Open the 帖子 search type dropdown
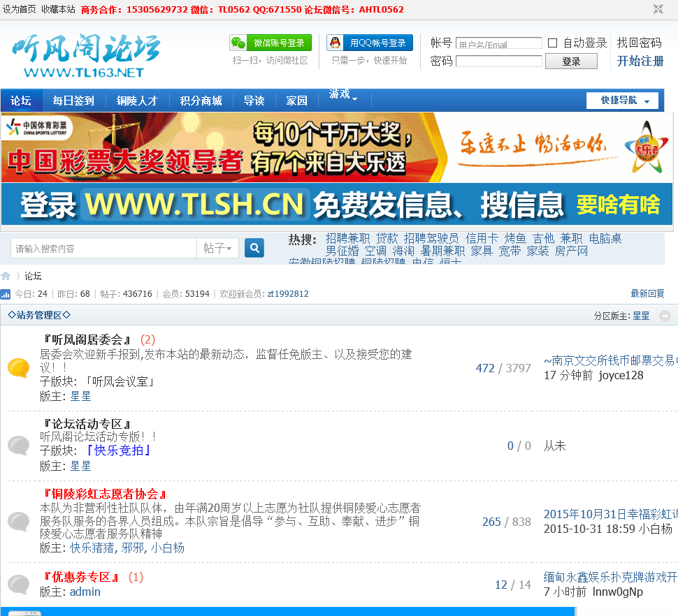The image size is (678, 616). [x=217, y=249]
